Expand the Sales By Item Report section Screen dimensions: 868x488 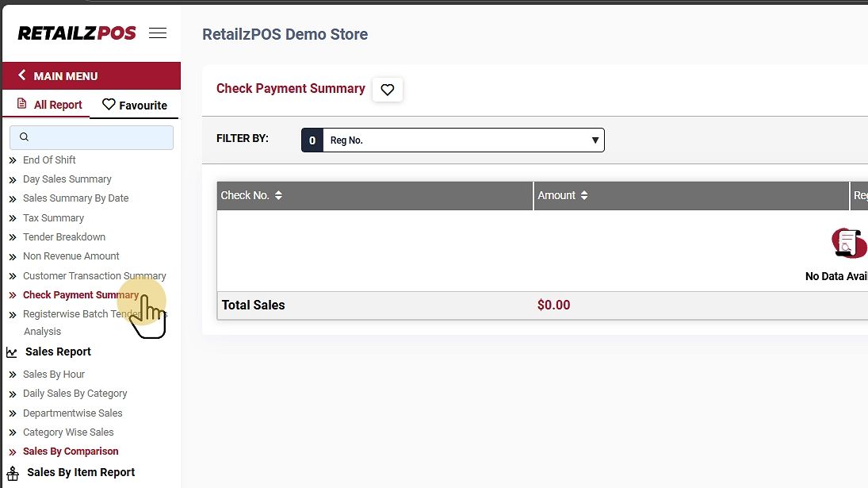(x=81, y=472)
